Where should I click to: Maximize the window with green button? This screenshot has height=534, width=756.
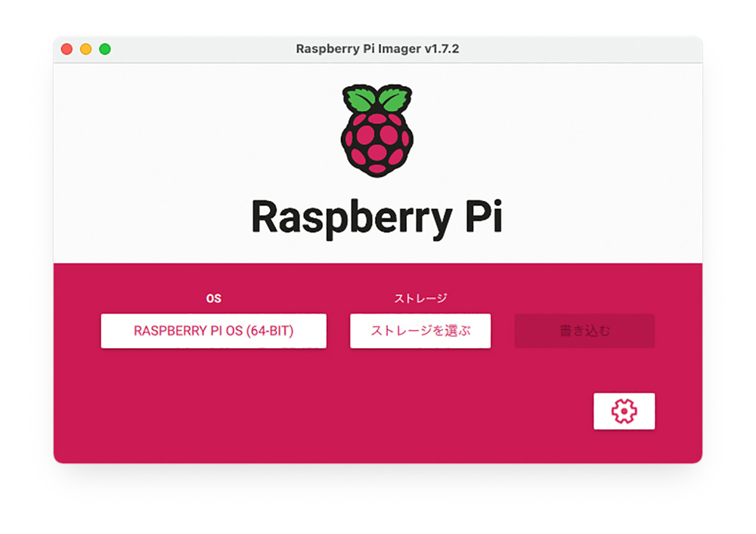(105, 49)
